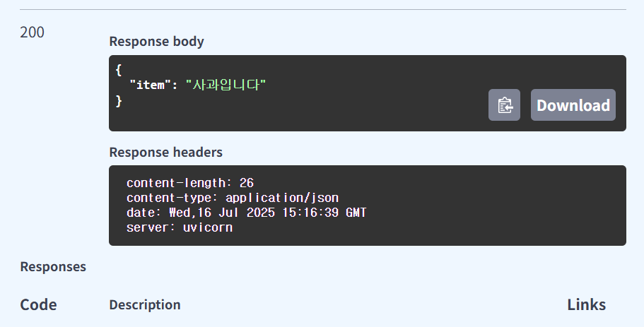
Task: Click the Responses section heading
Action: click(x=53, y=267)
